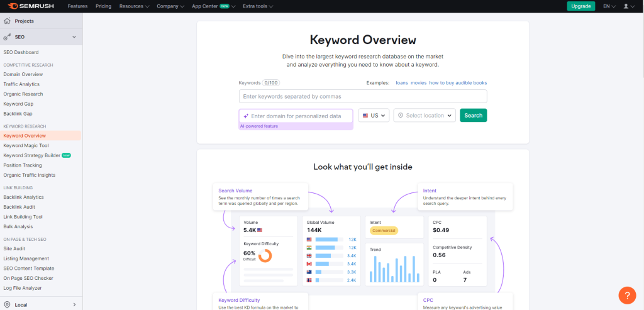This screenshot has width=644, height=310.
Task: Open Organic Traffic Insights
Action: click(x=29, y=175)
